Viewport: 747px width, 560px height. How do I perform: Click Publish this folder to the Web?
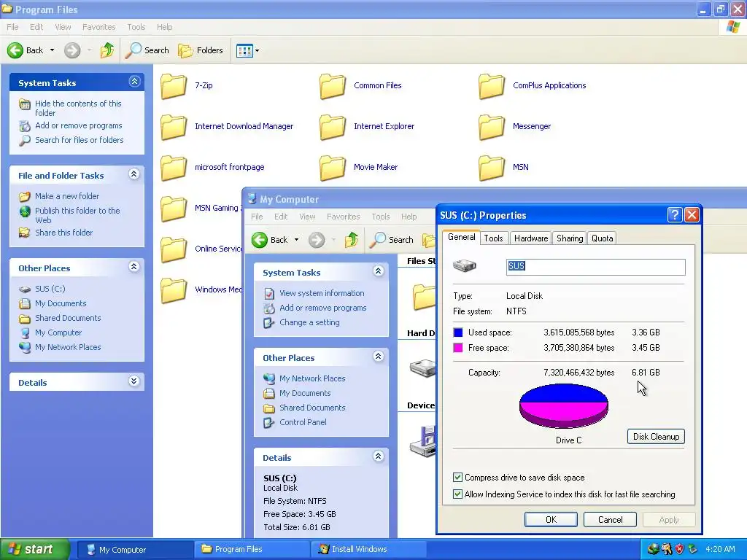77,215
